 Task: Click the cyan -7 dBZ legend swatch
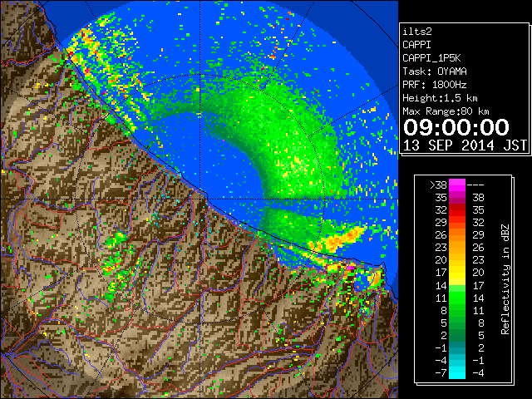457,373
